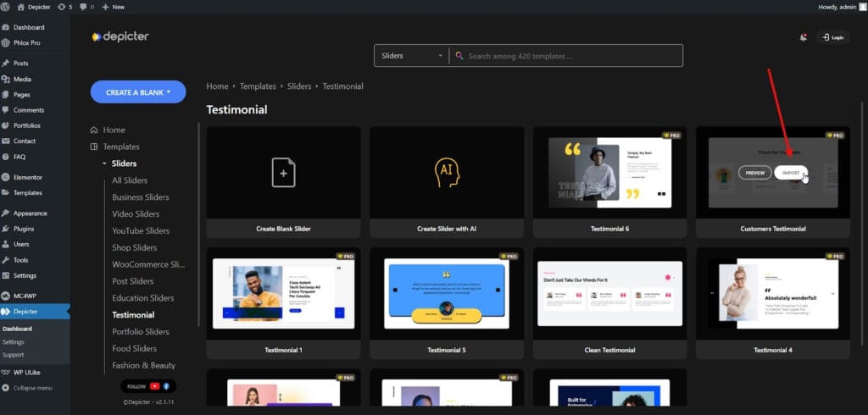The image size is (868, 415).
Task: Open the YouTube follow icon
Action: (154, 386)
